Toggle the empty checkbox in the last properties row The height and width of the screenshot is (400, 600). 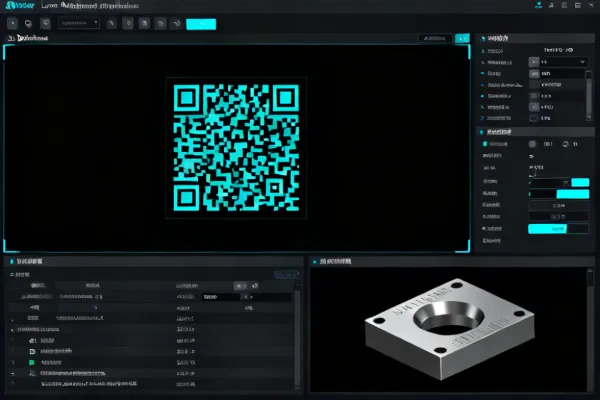533,118
